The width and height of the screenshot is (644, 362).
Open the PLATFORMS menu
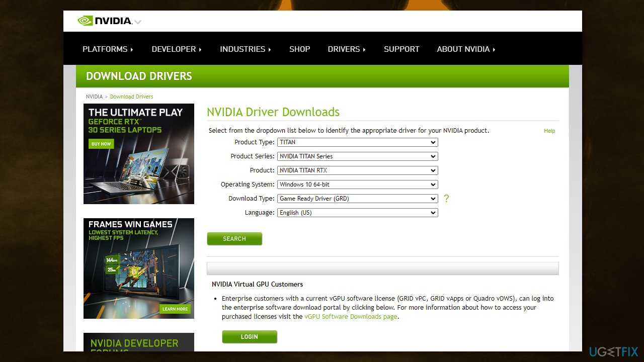tap(108, 49)
